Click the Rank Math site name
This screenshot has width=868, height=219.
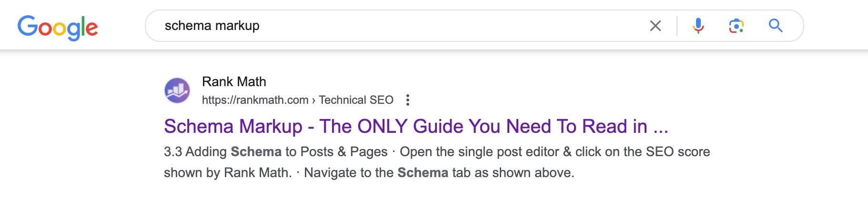point(234,82)
